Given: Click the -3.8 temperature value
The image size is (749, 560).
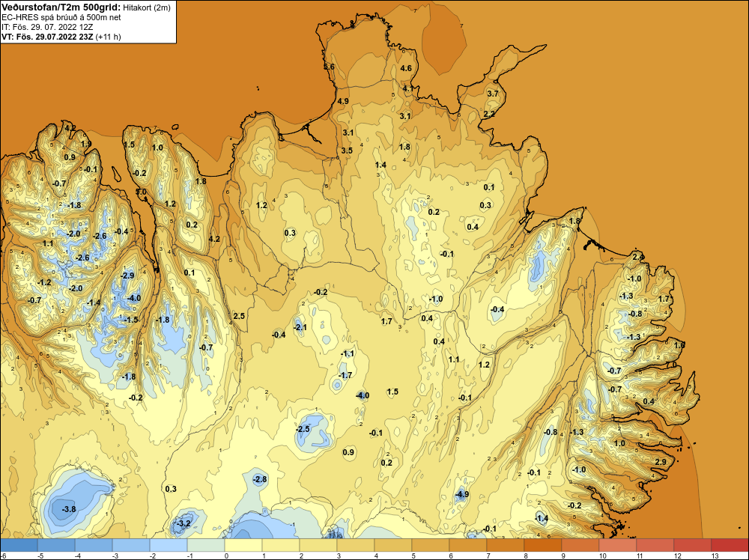Looking at the screenshot, I should click(69, 509).
